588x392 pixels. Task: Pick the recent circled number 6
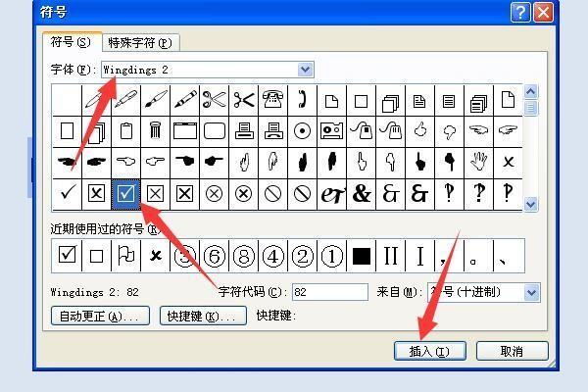[x=214, y=256]
